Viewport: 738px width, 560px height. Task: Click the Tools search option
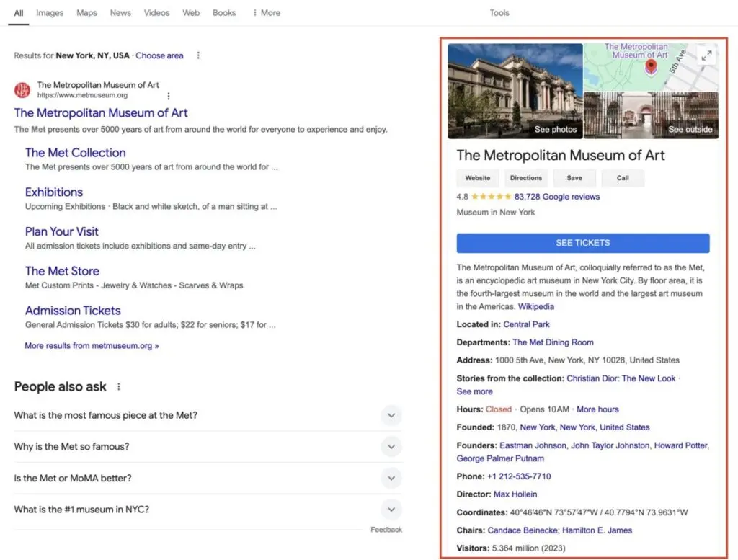(499, 13)
